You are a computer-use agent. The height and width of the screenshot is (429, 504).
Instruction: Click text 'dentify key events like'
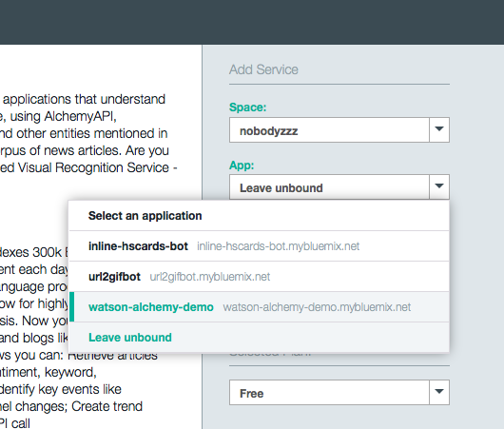(x=61, y=389)
